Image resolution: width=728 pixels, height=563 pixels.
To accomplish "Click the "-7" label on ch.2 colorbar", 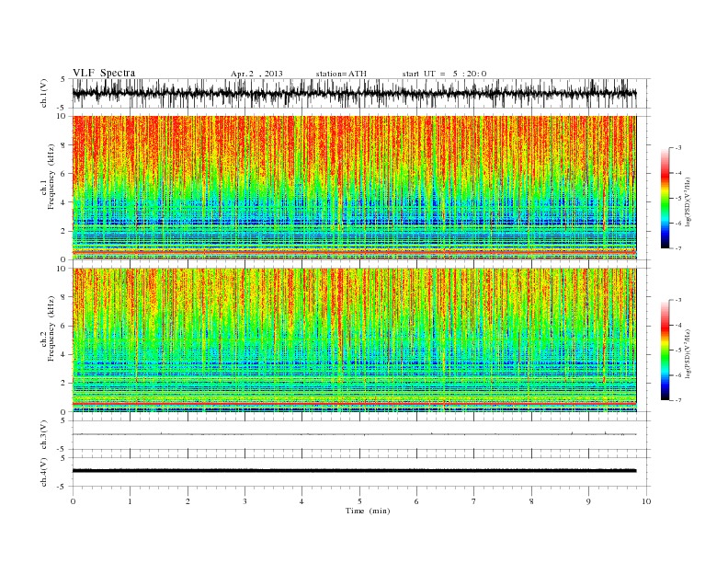I will point(678,400).
